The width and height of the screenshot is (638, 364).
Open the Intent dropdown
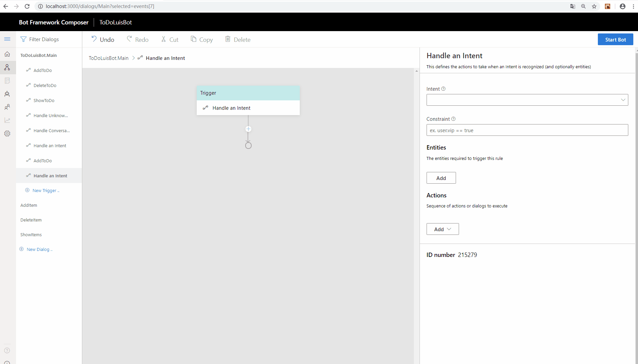click(x=527, y=100)
